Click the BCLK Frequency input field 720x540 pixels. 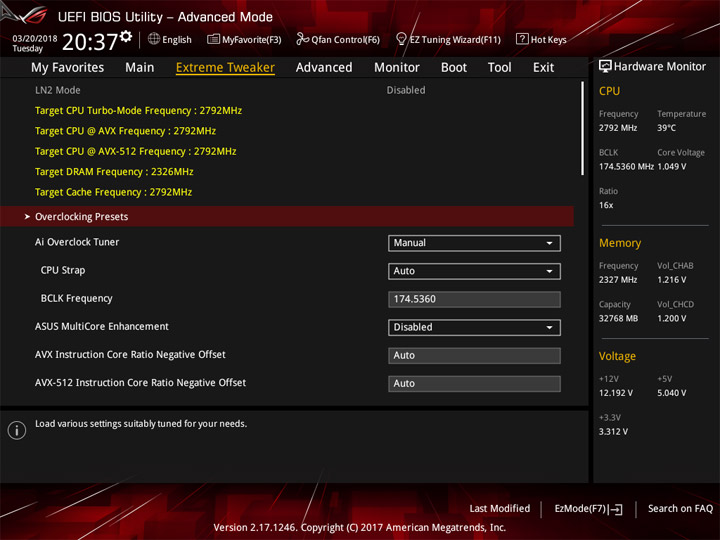(474, 299)
